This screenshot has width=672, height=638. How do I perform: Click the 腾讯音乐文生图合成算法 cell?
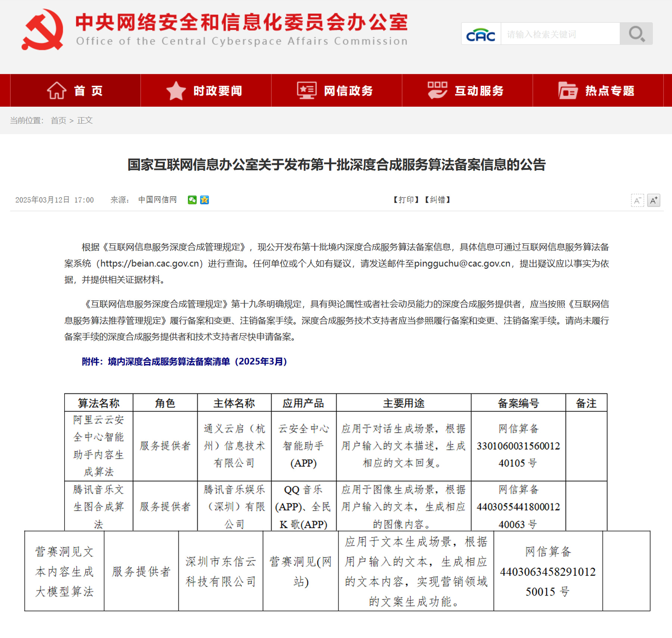click(99, 506)
